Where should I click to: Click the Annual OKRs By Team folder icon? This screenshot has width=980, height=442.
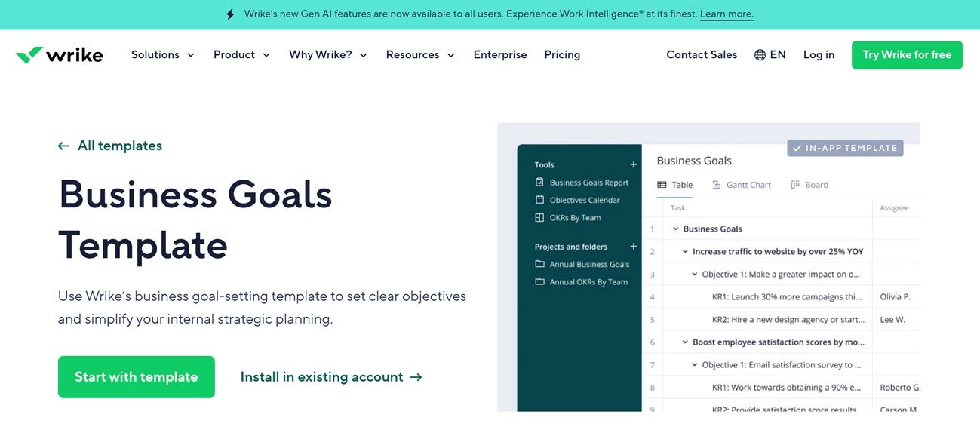pyautogui.click(x=539, y=281)
